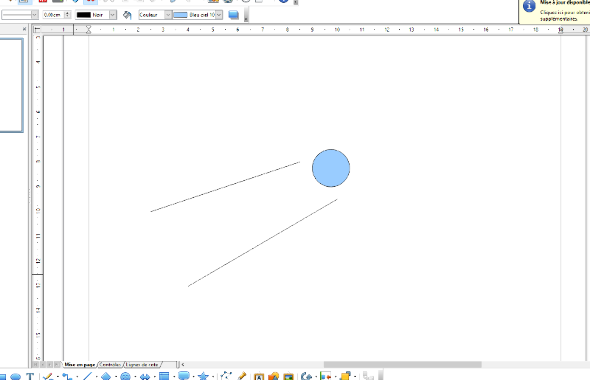This screenshot has height=380, width=590.
Task: Select the Stars shapes tool
Action: tap(203, 376)
